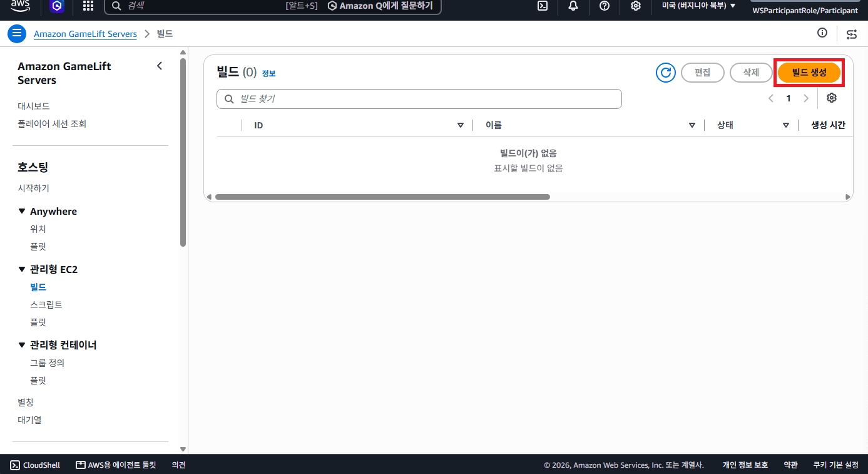Focus the 빌드 찾기 search field

419,99
